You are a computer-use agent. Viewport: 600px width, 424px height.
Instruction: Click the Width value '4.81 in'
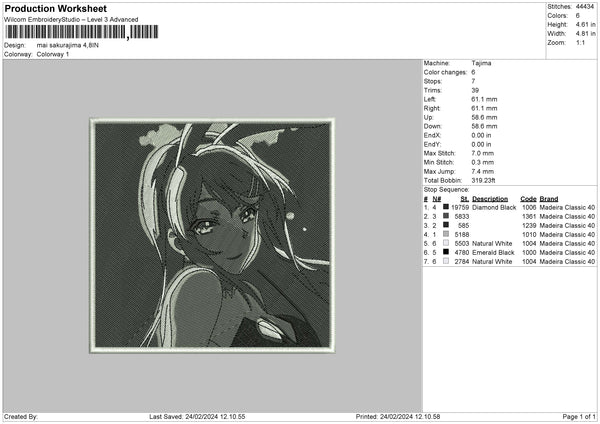(x=585, y=34)
